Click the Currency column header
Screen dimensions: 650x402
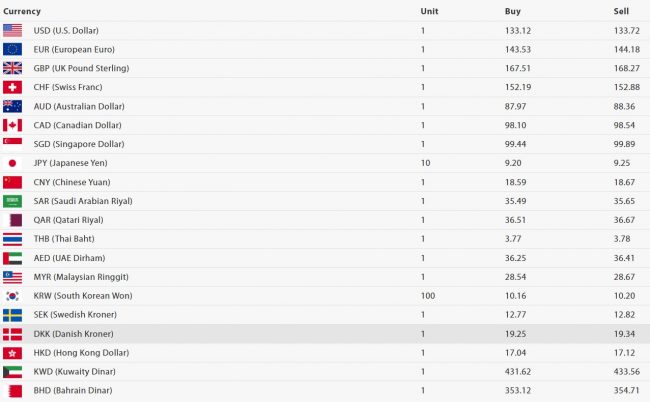(22, 11)
